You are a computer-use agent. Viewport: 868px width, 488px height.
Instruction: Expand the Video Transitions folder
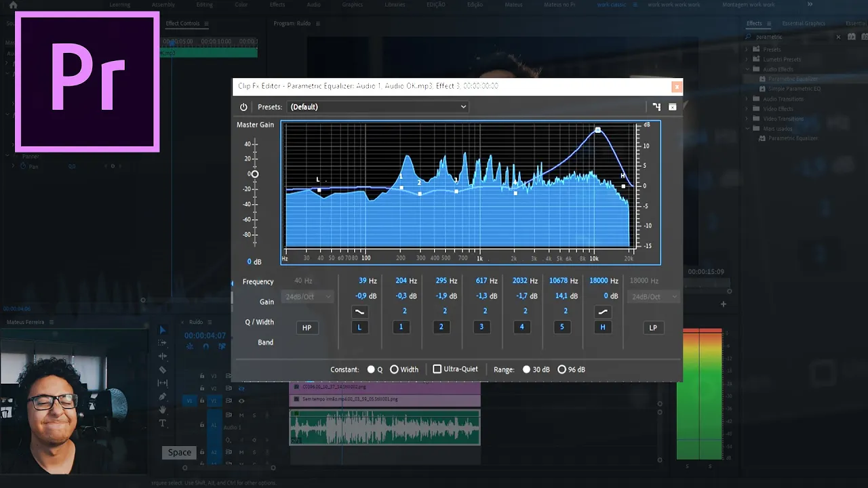point(747,119)
